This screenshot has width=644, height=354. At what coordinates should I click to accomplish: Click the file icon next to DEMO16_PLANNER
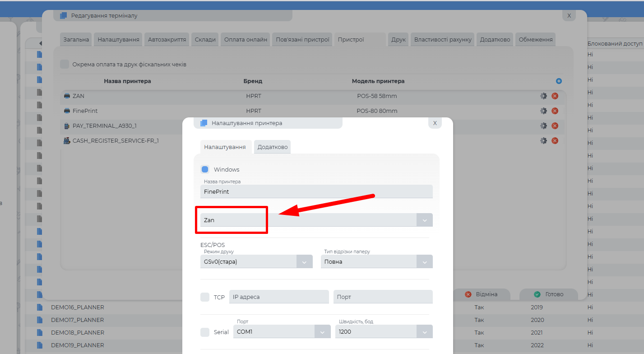[x=40, y=307]
